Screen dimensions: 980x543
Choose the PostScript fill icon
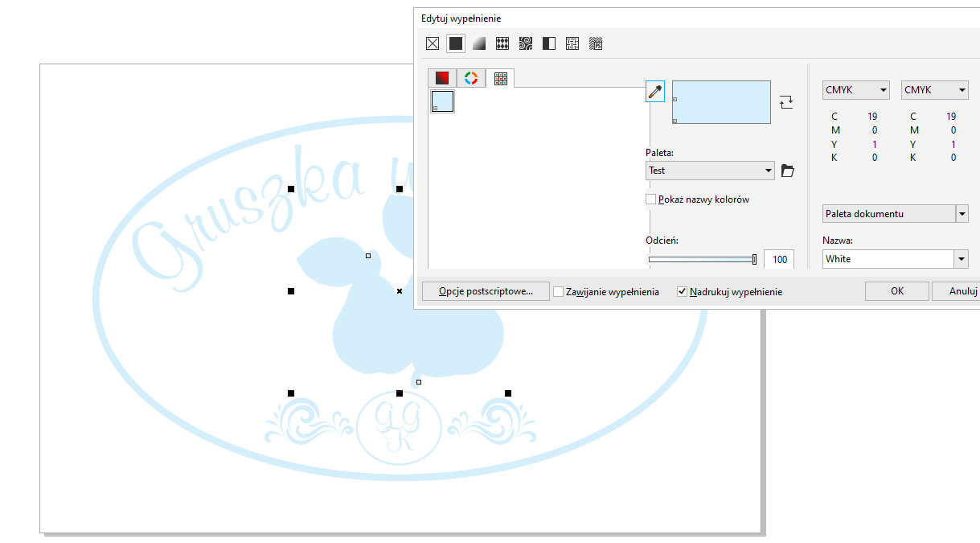(596, 43)
